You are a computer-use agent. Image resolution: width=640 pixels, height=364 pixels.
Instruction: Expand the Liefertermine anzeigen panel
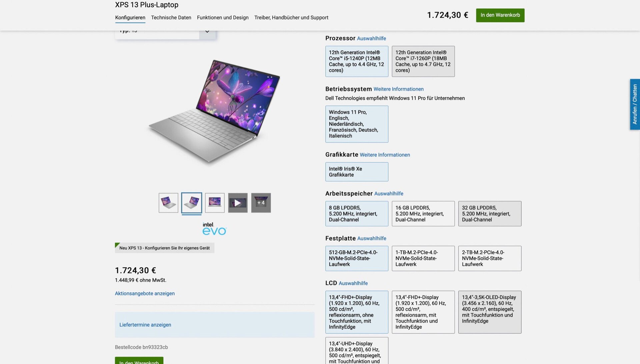pyautogui.click(x=215, y=325)
